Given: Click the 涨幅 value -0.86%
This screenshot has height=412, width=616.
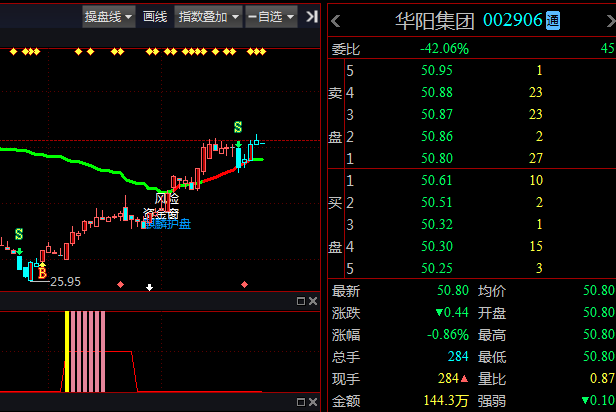Looking at the screenshot, I should (448, 335).
